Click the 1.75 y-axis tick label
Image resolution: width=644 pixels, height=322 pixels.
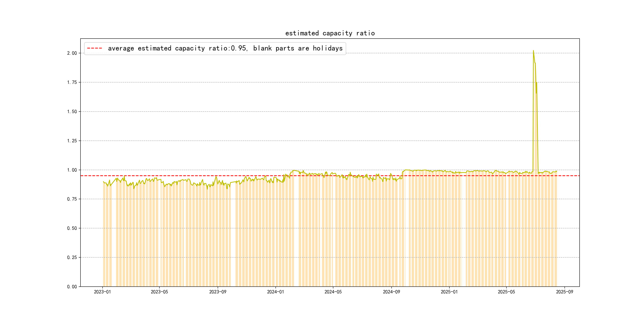[x=72, y=82]
